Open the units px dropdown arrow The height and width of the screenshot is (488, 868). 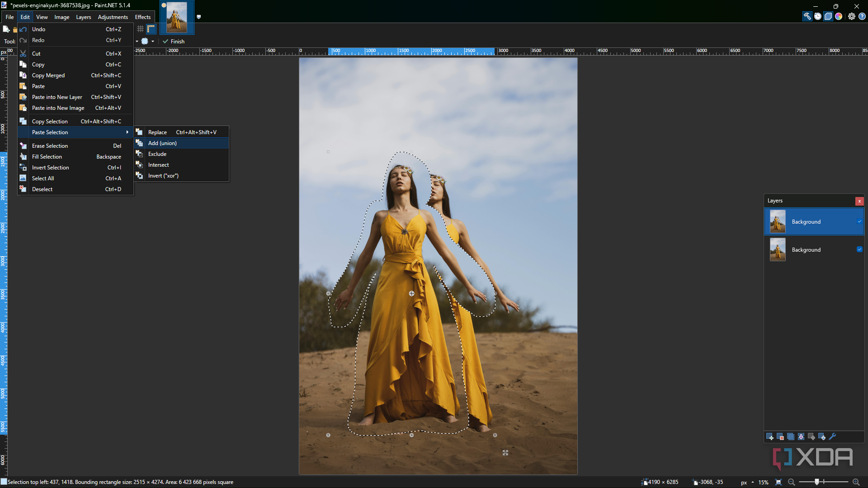tap(752, 482)
